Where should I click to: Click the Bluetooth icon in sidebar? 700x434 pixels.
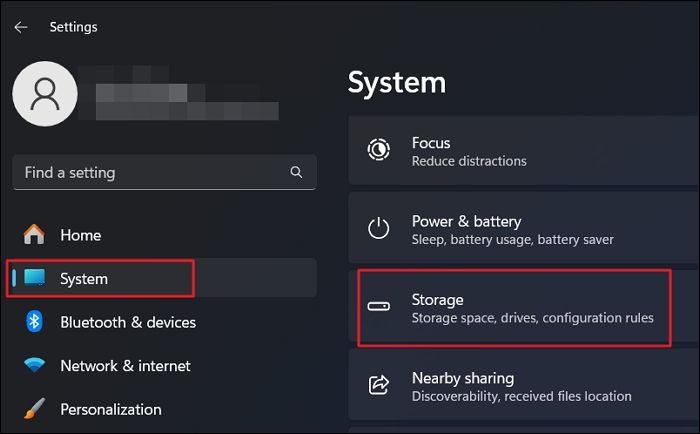click(34, 322)
